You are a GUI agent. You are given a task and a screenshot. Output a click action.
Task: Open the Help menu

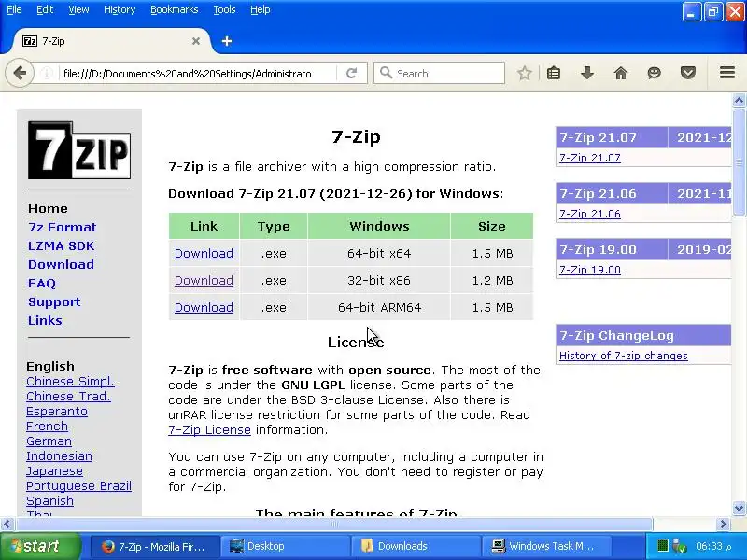[261, 9]
